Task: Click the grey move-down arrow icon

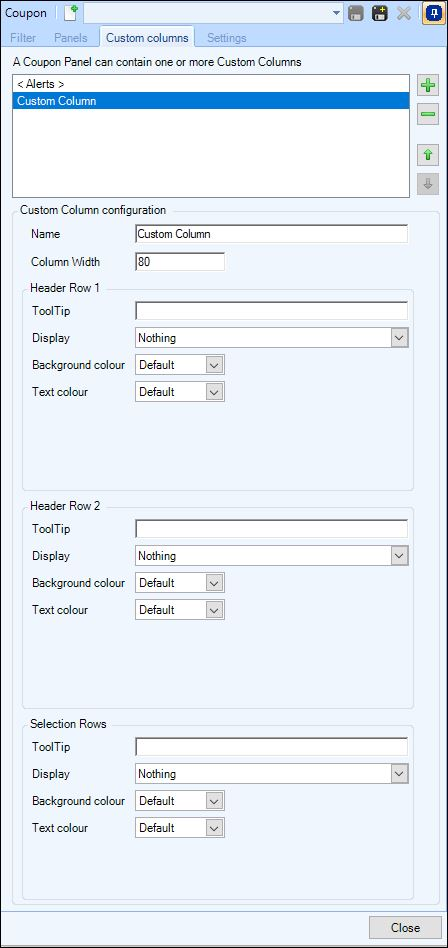Action: pyautogui.click(x=428, y=185)
